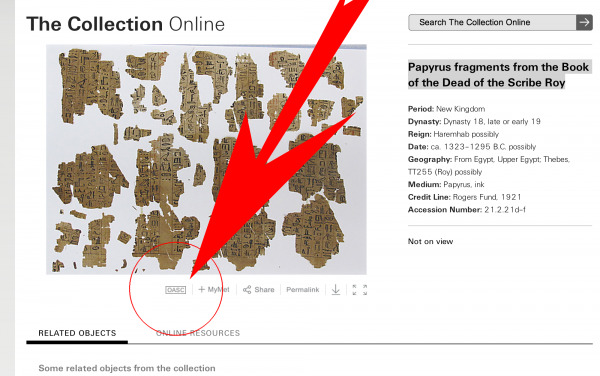Viewport: 600px width, 376px height.
Task: Click the highlighted Papyrus fragments title
Action: coord(499,75)
